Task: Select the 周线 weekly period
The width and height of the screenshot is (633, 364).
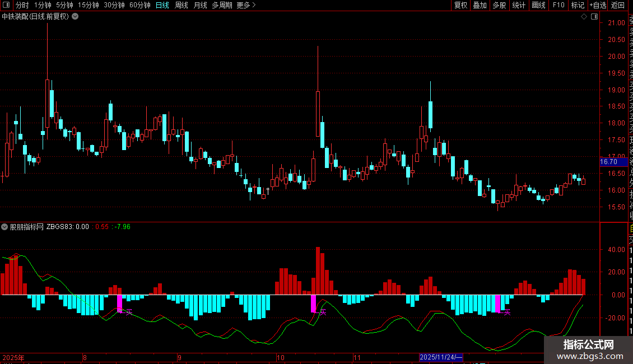Action: tap(181, 5)
